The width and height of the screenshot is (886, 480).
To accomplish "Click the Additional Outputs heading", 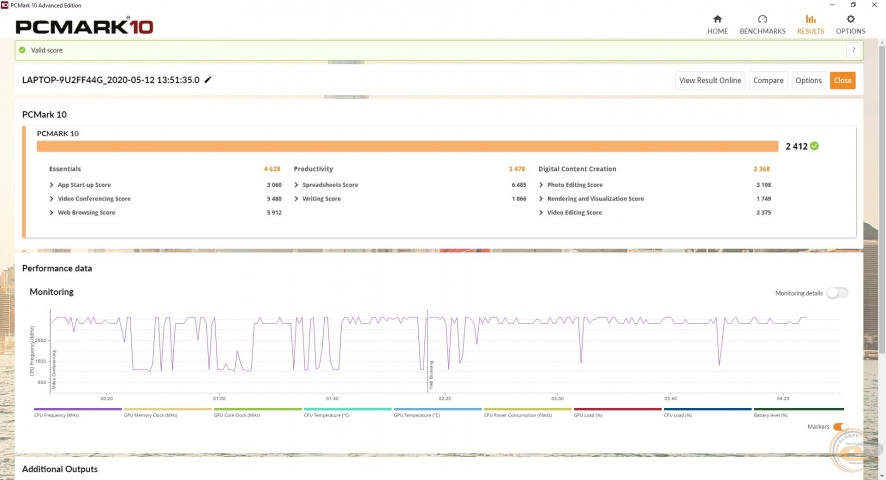I will click(60, 469).
